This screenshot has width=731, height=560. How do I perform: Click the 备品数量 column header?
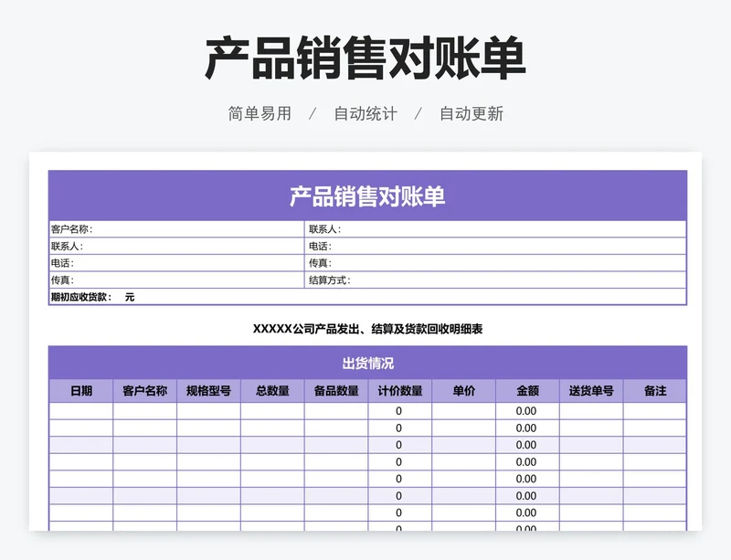coord(336,391)
